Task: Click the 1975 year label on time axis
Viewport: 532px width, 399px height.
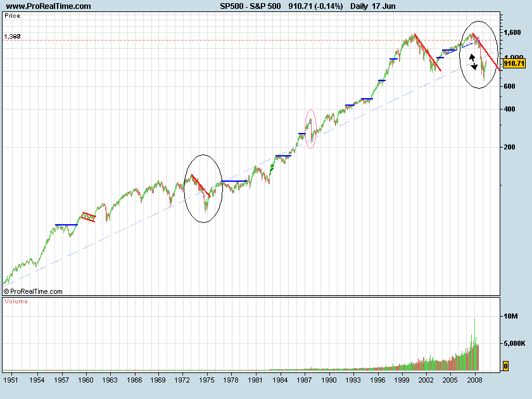Action: coord(206,380)
